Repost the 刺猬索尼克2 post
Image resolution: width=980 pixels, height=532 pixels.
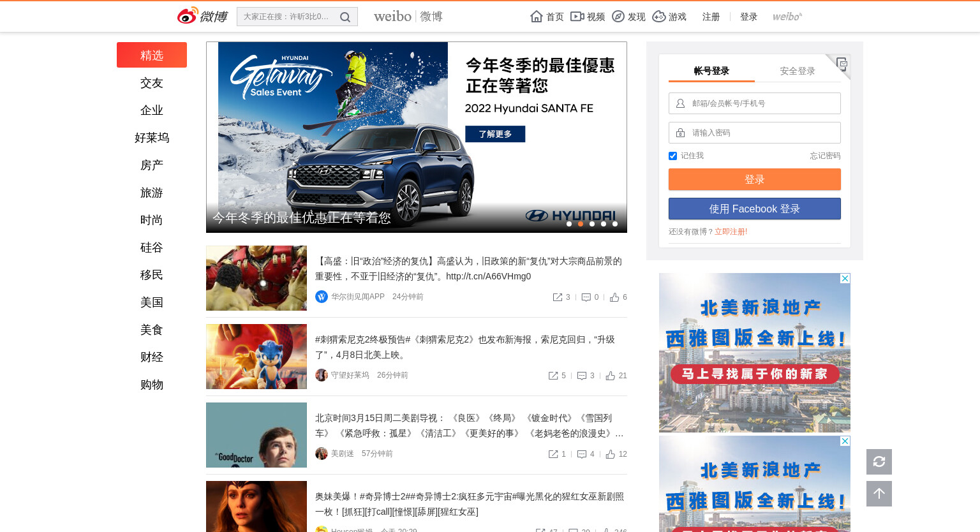tap(553, 376)
